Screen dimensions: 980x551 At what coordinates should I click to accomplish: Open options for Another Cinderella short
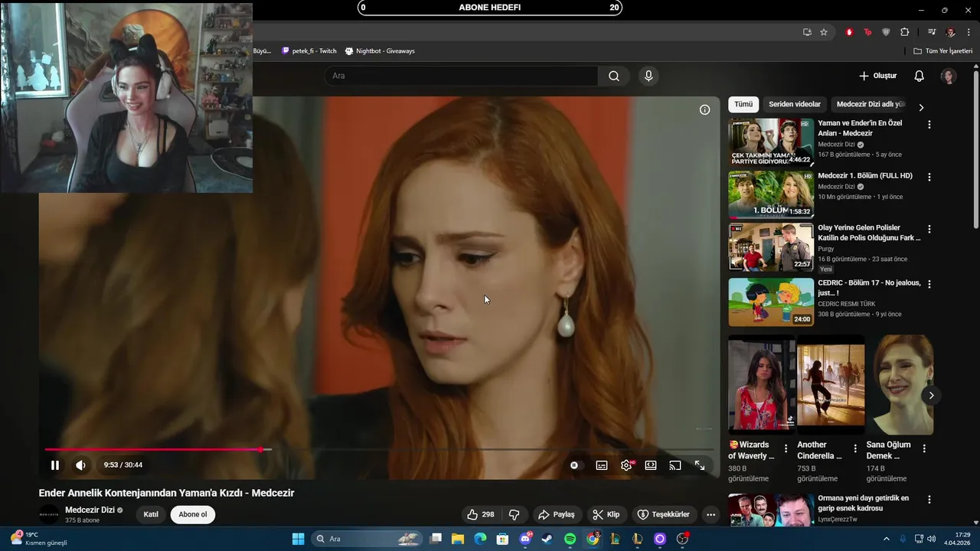(855, 448)
